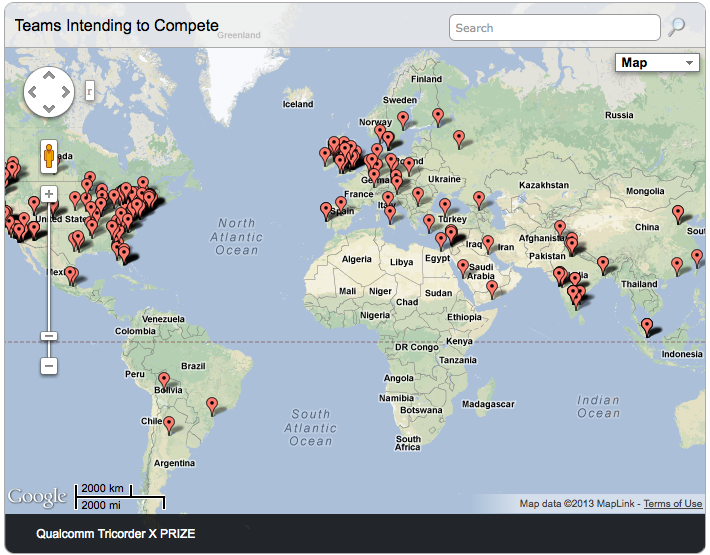The height and width of the screenshot is (555, 710).
Task: Click the Mongolia label
Action: 645,191
